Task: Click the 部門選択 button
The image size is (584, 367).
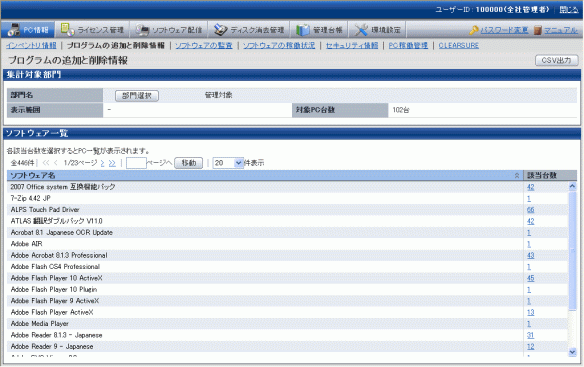Action: point(137,96)
